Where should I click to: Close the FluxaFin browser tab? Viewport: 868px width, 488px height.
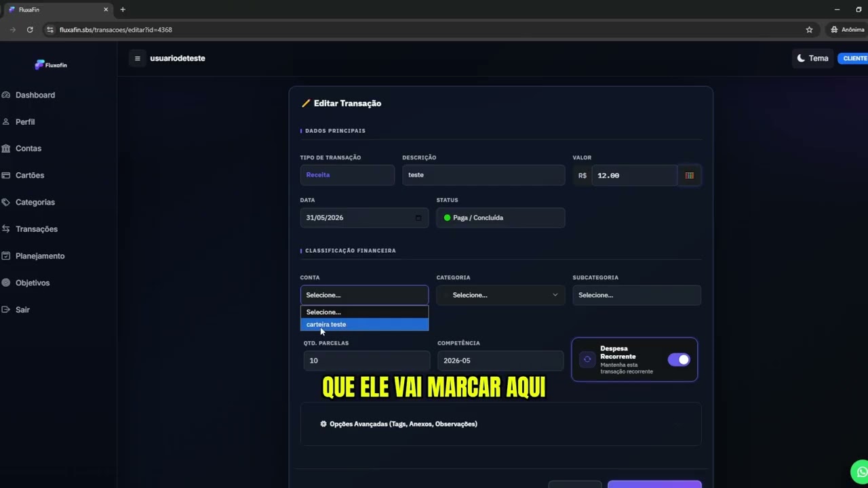tap(106, 9)
